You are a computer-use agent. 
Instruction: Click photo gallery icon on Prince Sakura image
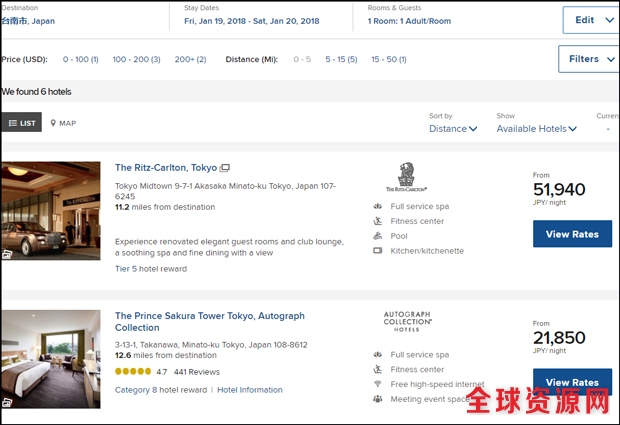pos(7,403)
